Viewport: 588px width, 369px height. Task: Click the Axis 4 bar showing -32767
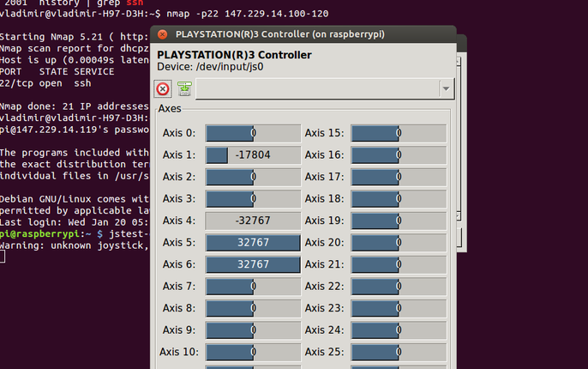pyautogui.click(x=253, y=221)
